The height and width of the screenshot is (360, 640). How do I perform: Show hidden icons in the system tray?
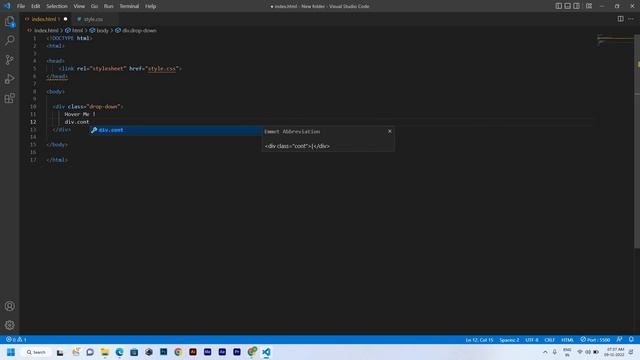[545, 352]
